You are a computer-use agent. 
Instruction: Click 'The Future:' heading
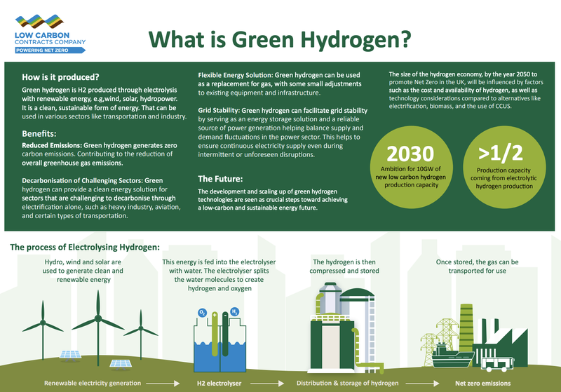[x=220, y=179]
